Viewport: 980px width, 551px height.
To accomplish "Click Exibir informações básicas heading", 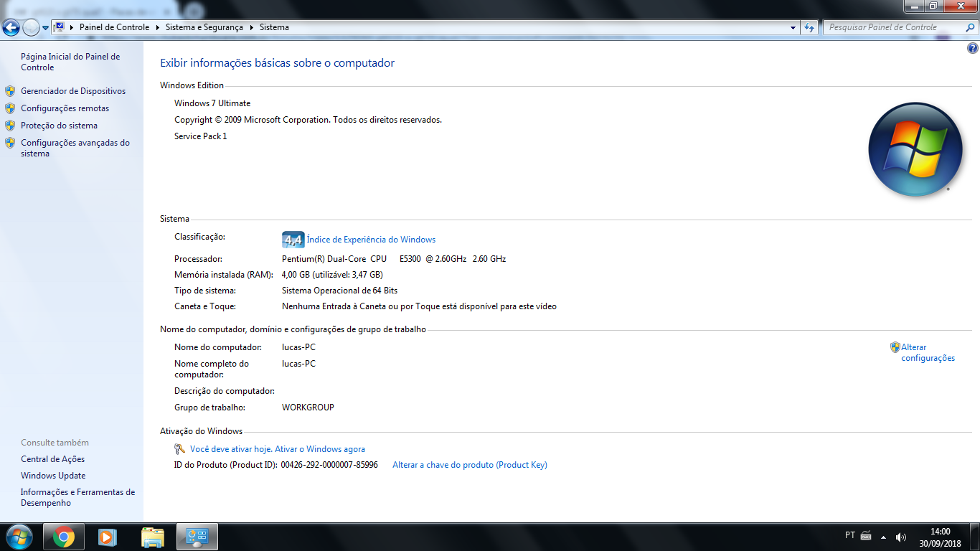I will tap(277, 63).
